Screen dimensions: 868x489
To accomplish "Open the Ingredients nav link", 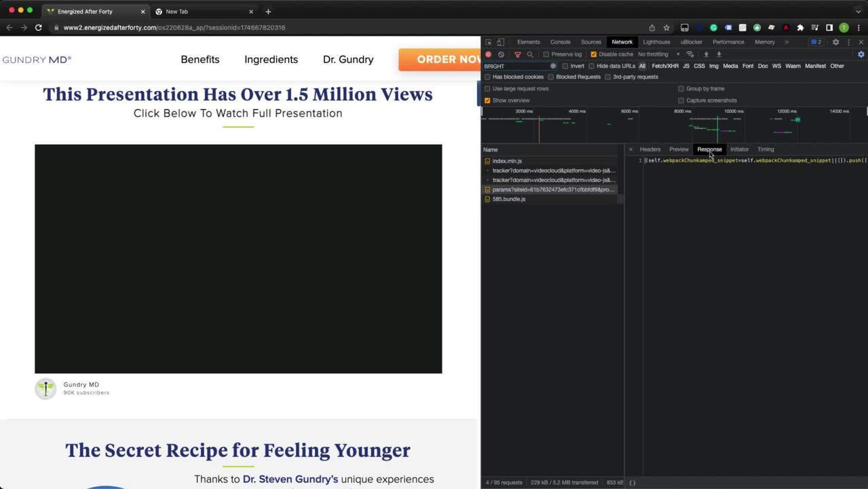I will click(271, 60).
